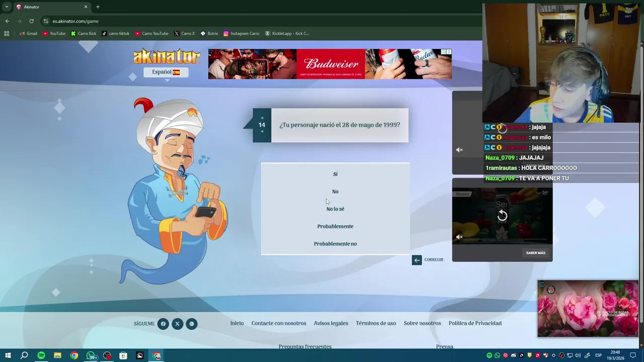Open 'Avisos legales' link
The width and height of the screenshot is (644, 362).
tap(331, 323)
